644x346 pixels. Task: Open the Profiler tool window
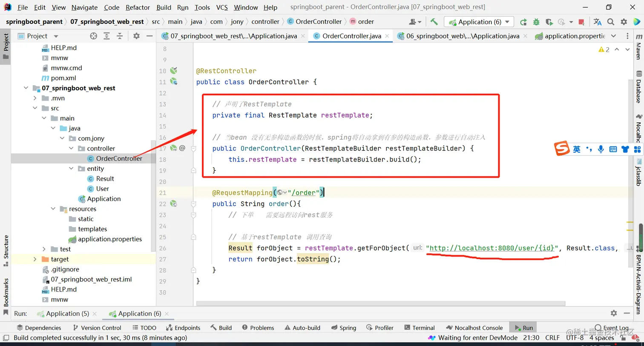point(379,328)
